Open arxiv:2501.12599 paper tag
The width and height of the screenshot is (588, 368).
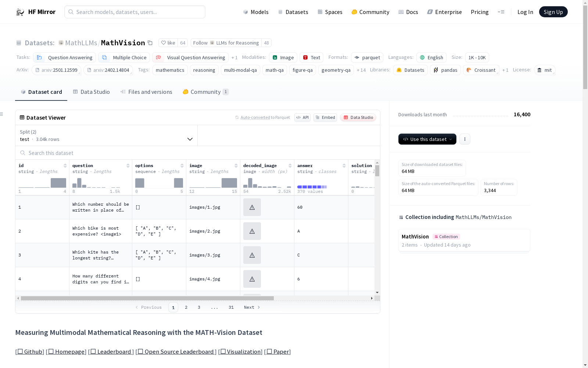point(56,70)
